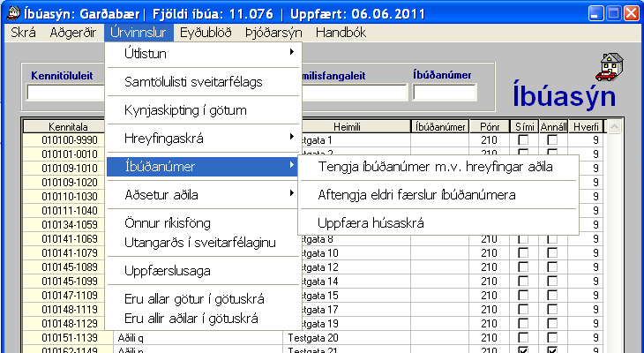Click the Íbúasýn house logo icon
Image resolution: width=644 pixels, height=353 pixels.
click(610, 67)
